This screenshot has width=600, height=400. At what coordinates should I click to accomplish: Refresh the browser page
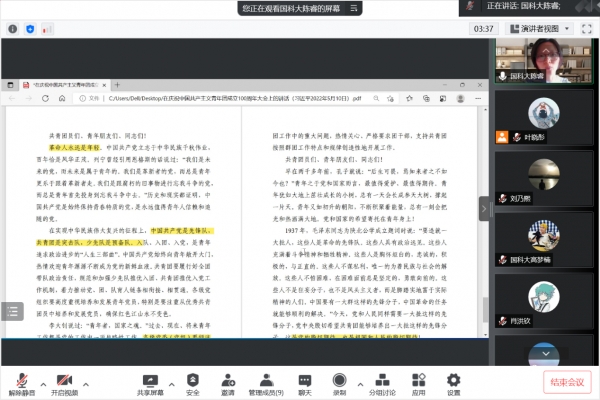45,98
